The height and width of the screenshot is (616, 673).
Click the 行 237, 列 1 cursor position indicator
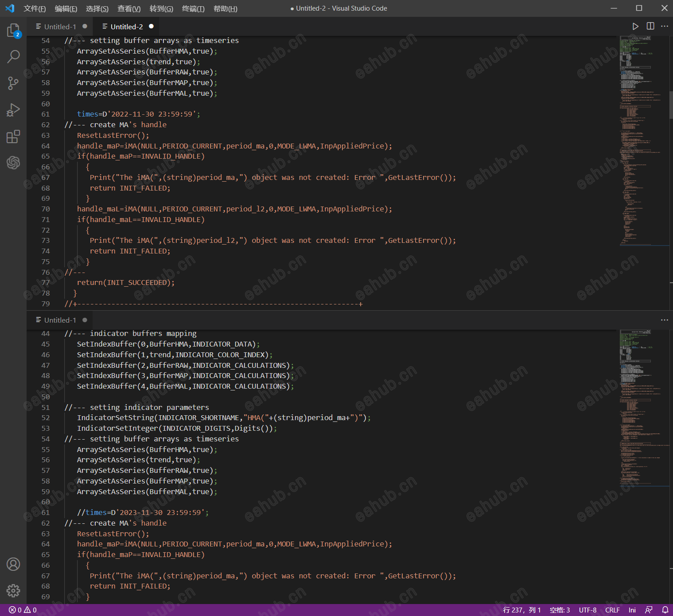(521, 610)
